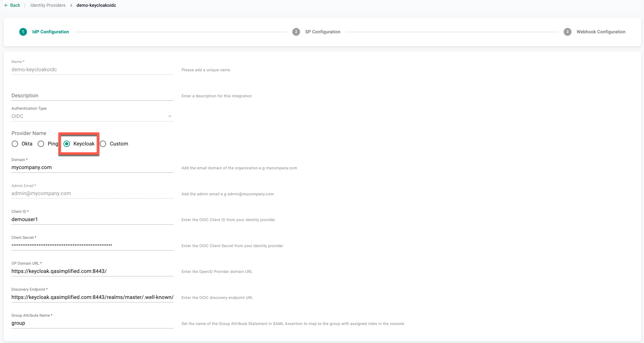Go to SP Configuration step
The height and width of the screenshot is (343, 644).
[x=322, y=32]
